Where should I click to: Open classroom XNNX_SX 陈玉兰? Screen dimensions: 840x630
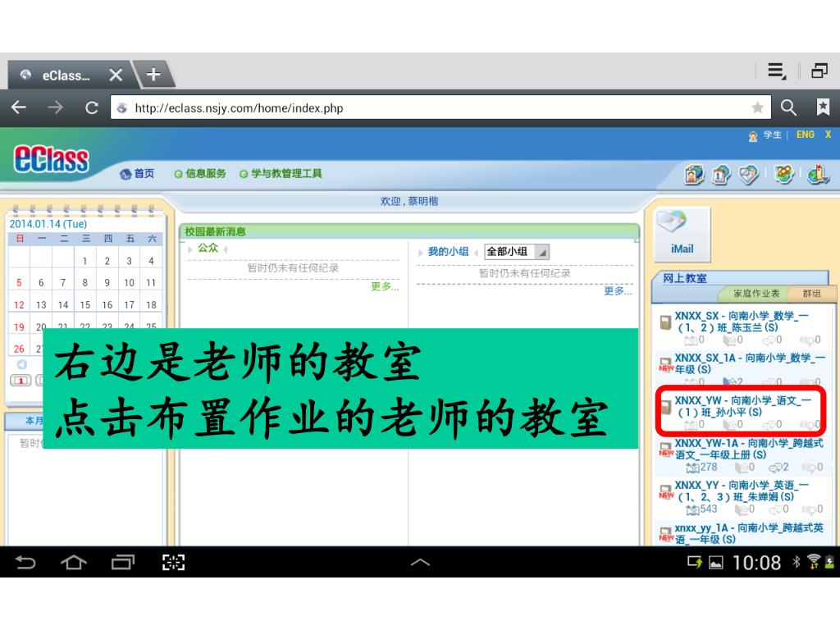pos(742,322)
